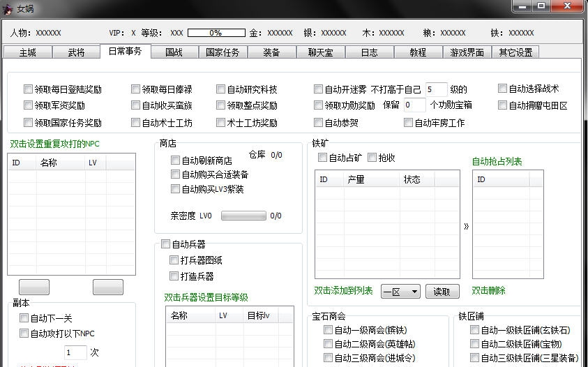Screen dimensions: 588x367
Task: Switch to the 国战 tab
Action: (174, 52)
